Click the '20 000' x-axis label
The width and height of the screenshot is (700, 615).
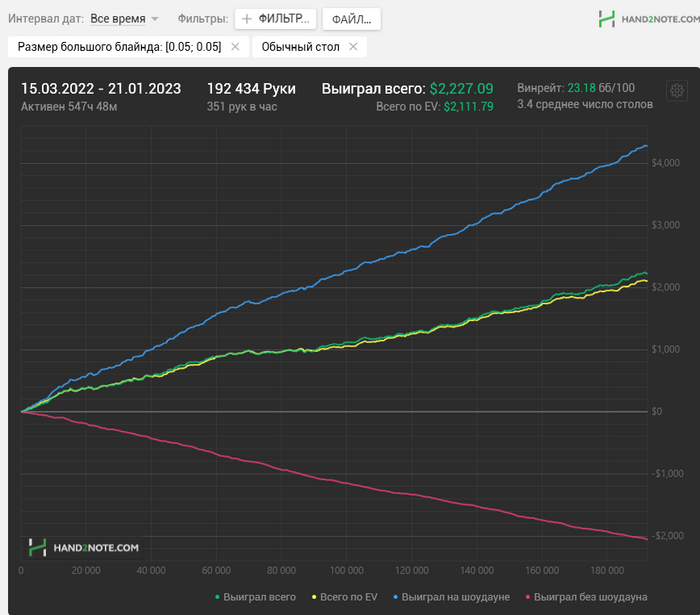(86, 570)
